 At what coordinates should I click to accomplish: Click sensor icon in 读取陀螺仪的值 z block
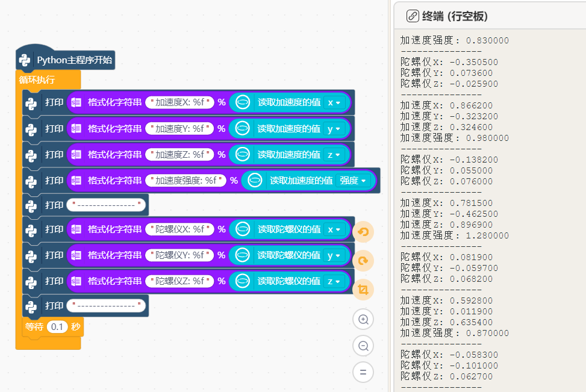point(243,281)
